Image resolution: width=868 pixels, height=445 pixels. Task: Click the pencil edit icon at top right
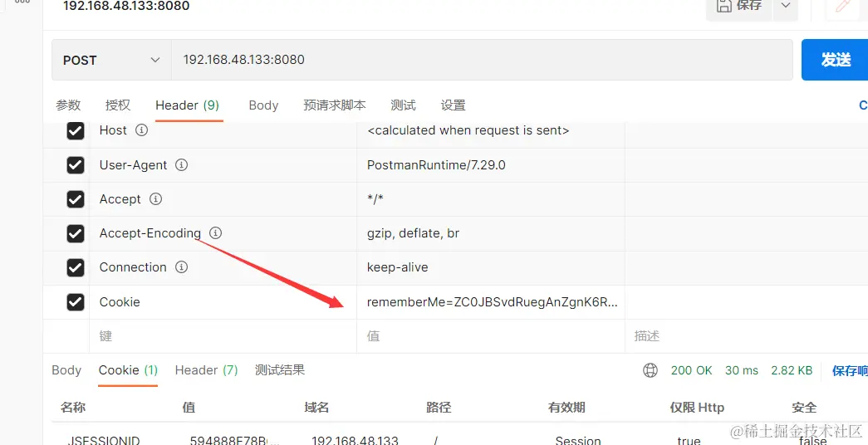pyautogui.click(x=843, y=7)
